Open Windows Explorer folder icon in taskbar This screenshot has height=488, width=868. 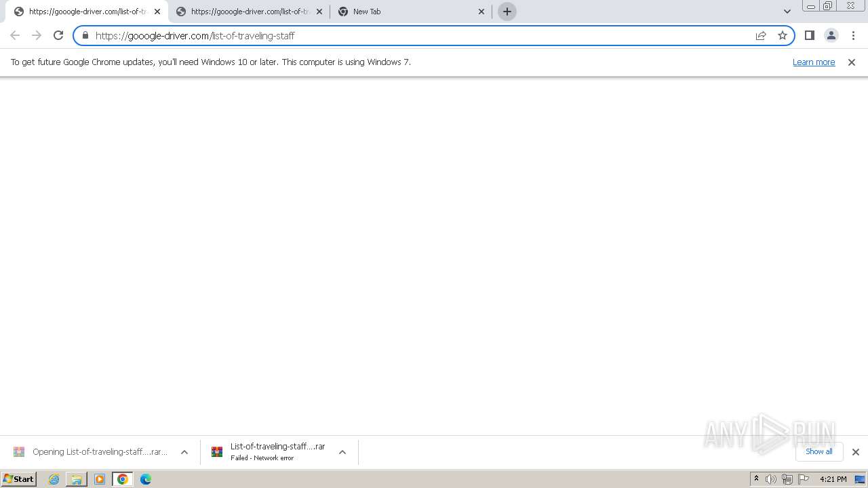(x=77, y=479)
